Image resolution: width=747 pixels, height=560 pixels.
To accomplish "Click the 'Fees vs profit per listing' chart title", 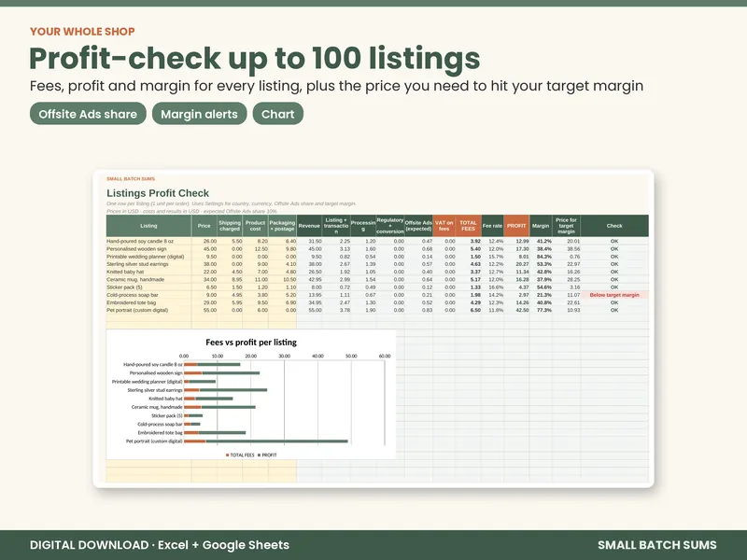I will [x=251, y=342].
